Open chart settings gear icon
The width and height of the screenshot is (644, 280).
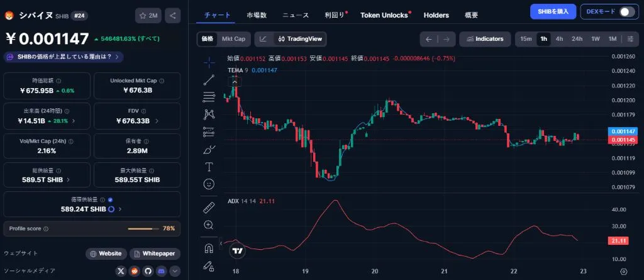point(624,271)
